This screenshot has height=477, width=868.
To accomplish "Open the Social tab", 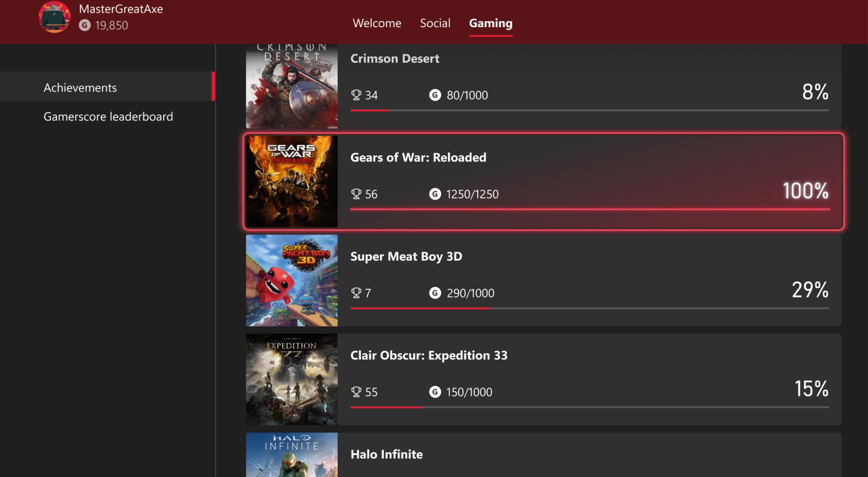I will (435, 23).
